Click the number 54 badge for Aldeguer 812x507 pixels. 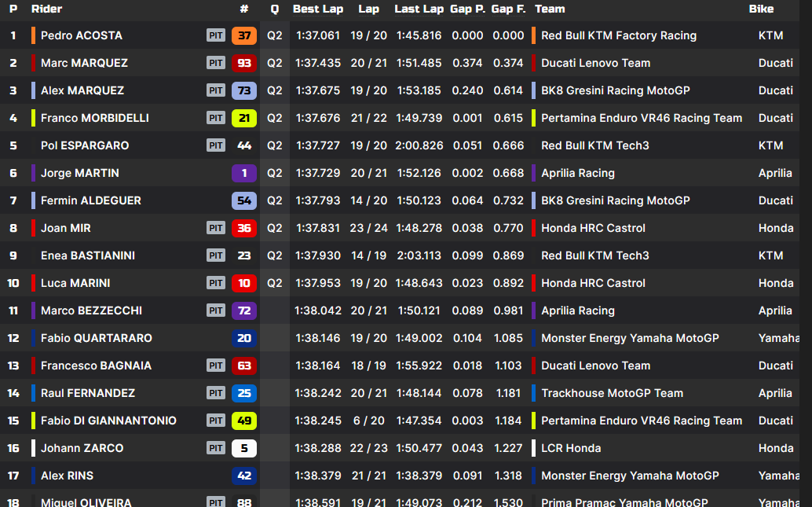244,200
